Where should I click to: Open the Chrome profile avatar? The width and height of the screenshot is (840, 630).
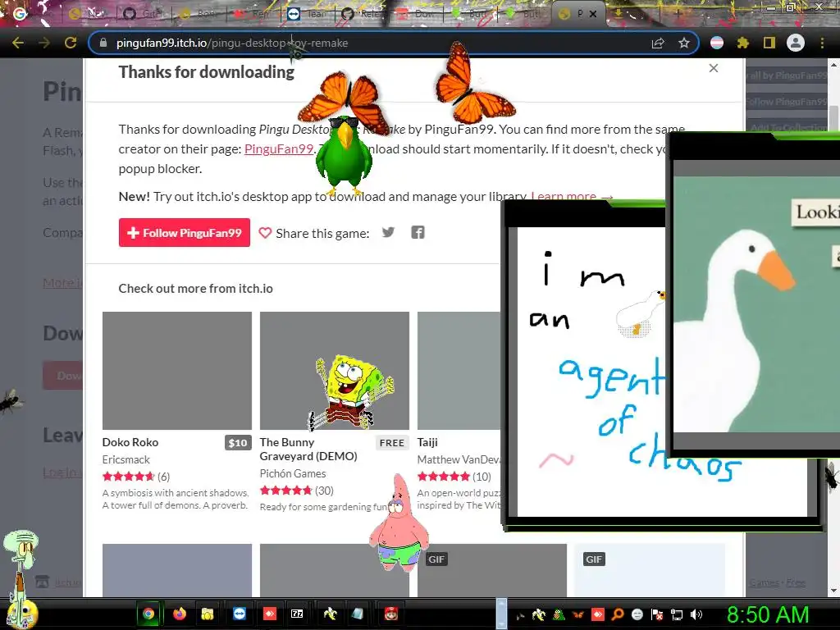click(796, 43)
